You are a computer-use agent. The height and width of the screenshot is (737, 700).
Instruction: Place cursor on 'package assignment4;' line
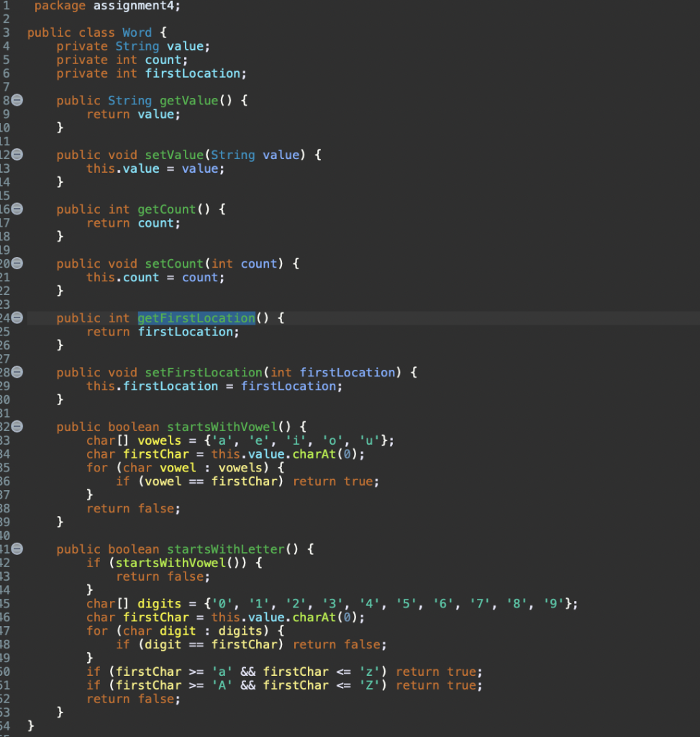(x=107, y=6)
